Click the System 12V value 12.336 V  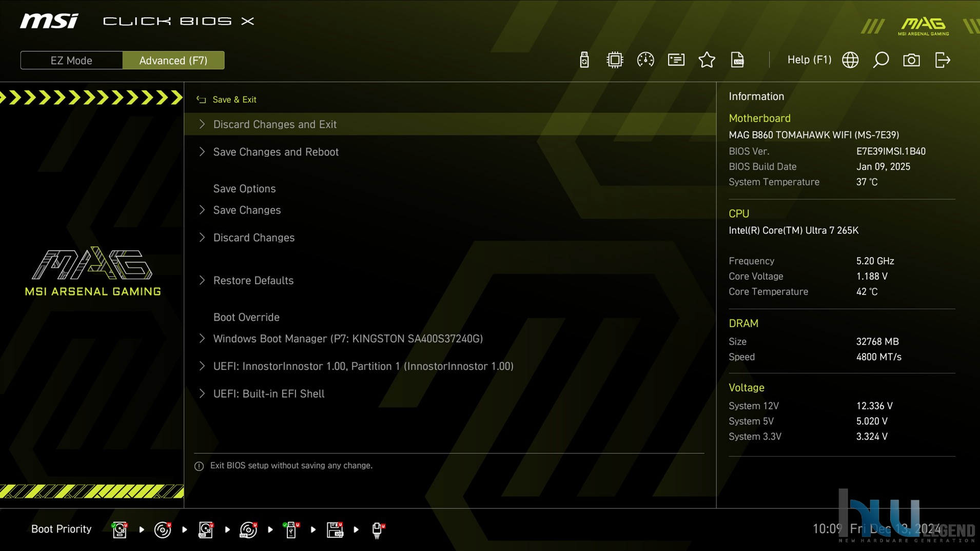(874, 406)
